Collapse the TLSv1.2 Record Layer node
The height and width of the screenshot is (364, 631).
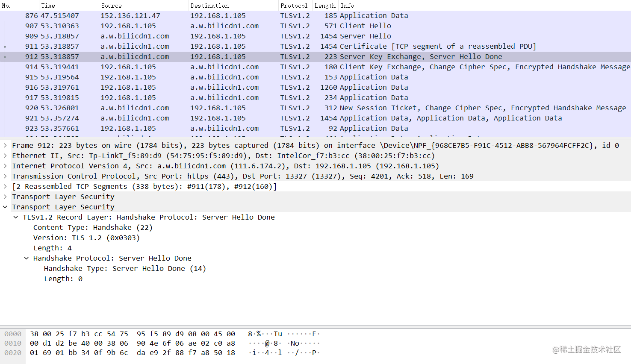tap(16, 217)
